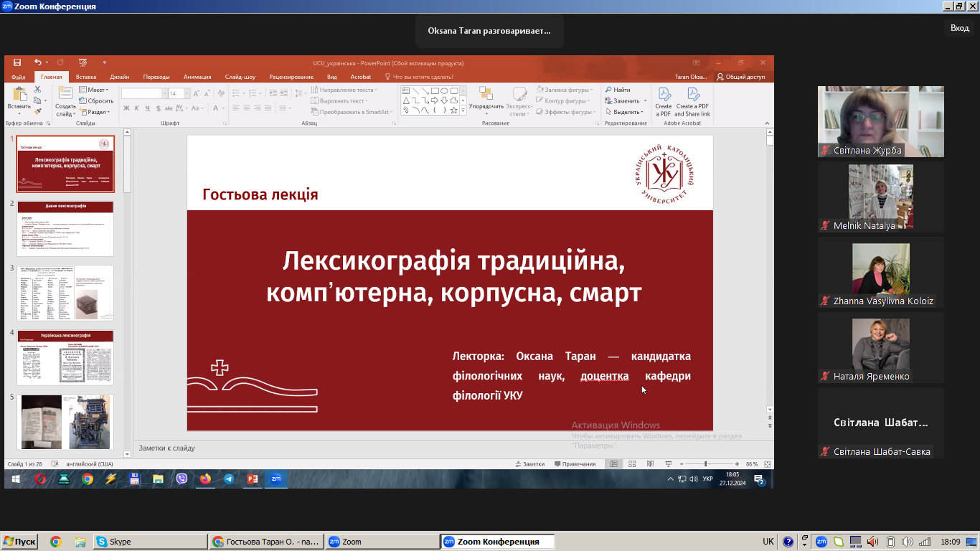
Task: Open the Раздел section dropdown
Action: (95, 112)
